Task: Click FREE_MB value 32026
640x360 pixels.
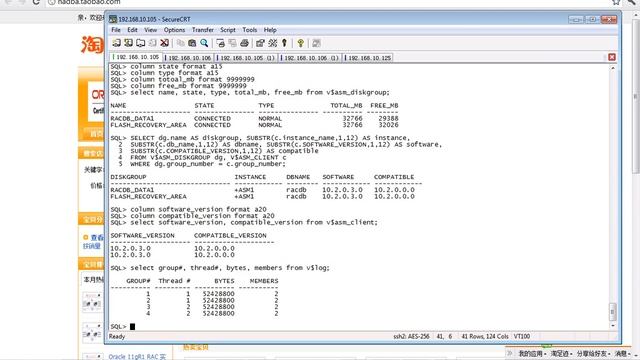Action: point(388,125)
